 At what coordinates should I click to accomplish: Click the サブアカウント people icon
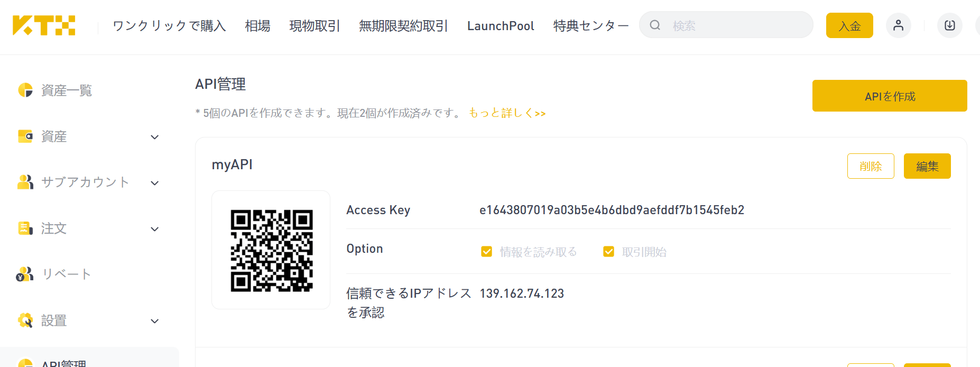coord(25,182)
